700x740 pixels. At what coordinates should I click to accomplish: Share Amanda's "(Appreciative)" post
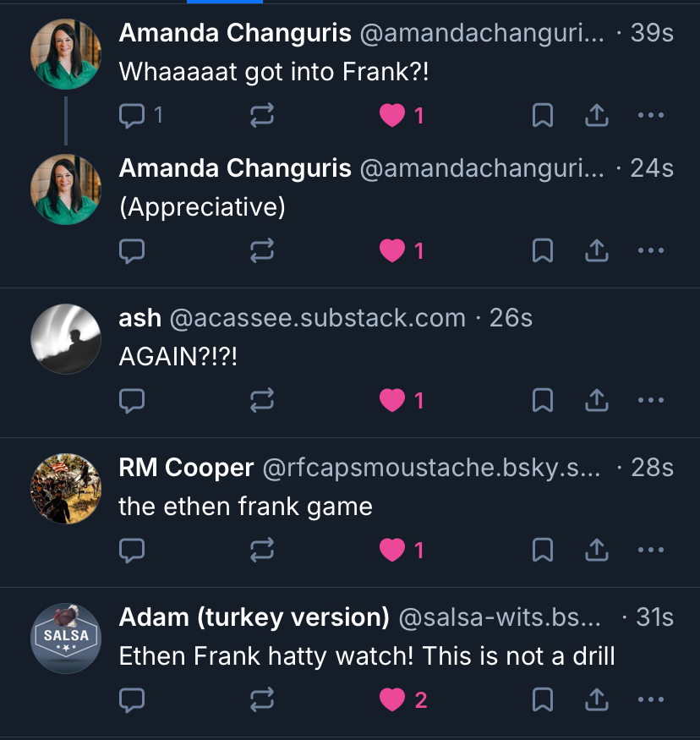[597, 250]
